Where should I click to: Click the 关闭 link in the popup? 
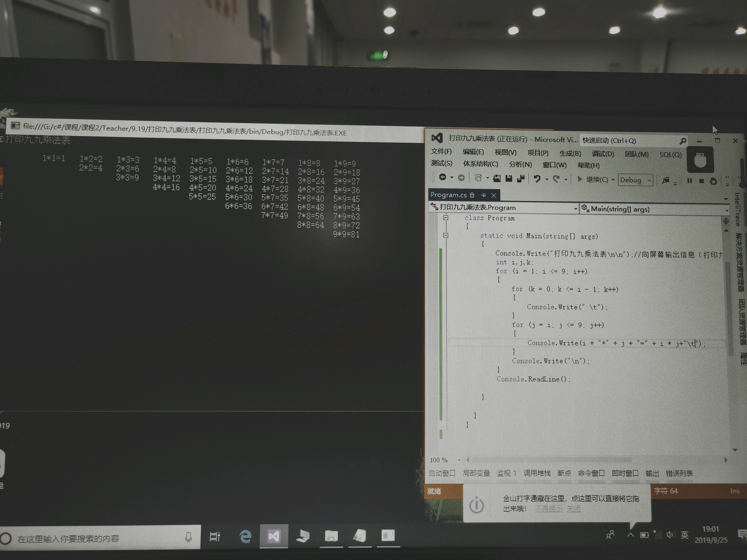coord(574,509)
